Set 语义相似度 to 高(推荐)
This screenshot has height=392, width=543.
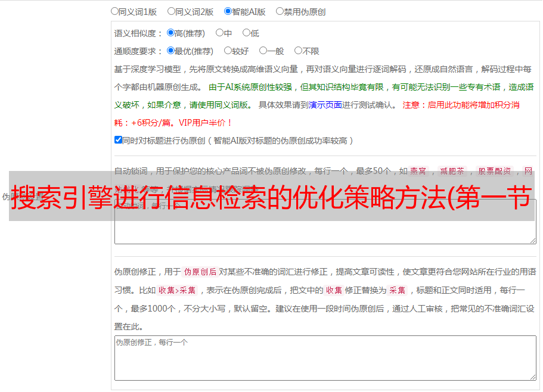point(170,33)
